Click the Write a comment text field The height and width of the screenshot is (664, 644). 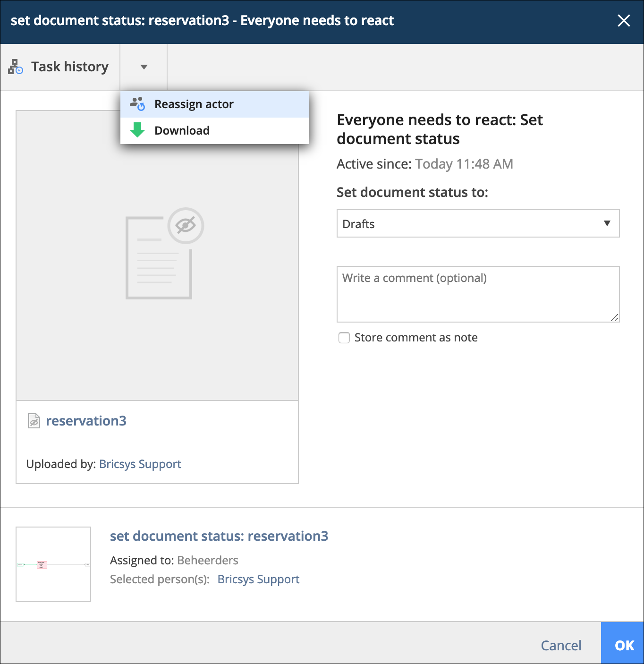click(478, 294)
